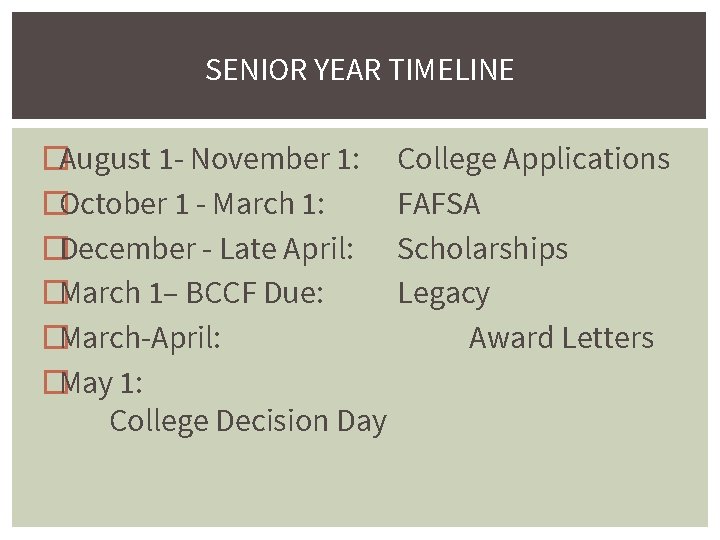Image resolution: width=720 pixels, height=540 pixels.
Task: Click the SENIOR YEAR TIMELINE title text
Action: [x=359, y=69]
